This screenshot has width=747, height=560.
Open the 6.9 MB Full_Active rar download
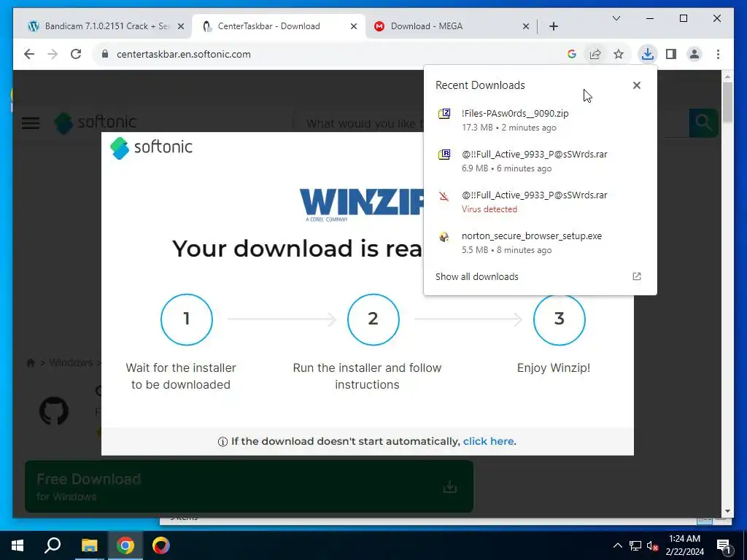(x=540, y=161)
